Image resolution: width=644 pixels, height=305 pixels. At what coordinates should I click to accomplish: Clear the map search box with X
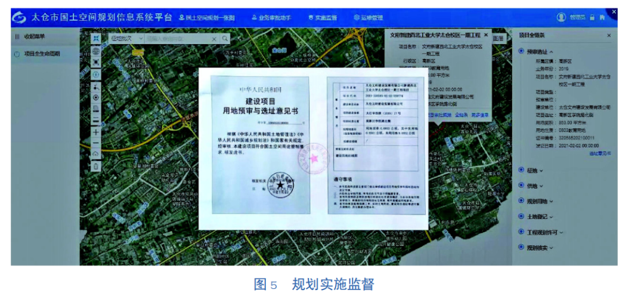pos(214,39)
